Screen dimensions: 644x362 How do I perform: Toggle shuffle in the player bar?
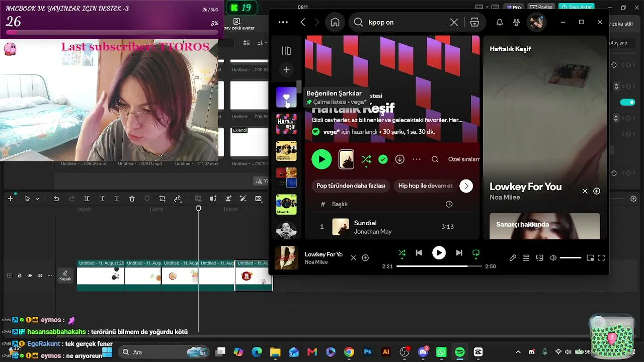click(401, 253)
